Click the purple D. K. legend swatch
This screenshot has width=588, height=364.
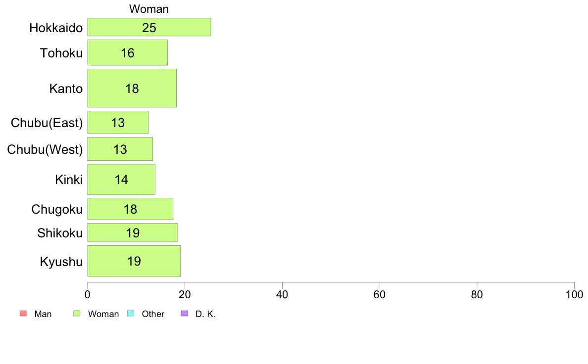coord(184,314)
